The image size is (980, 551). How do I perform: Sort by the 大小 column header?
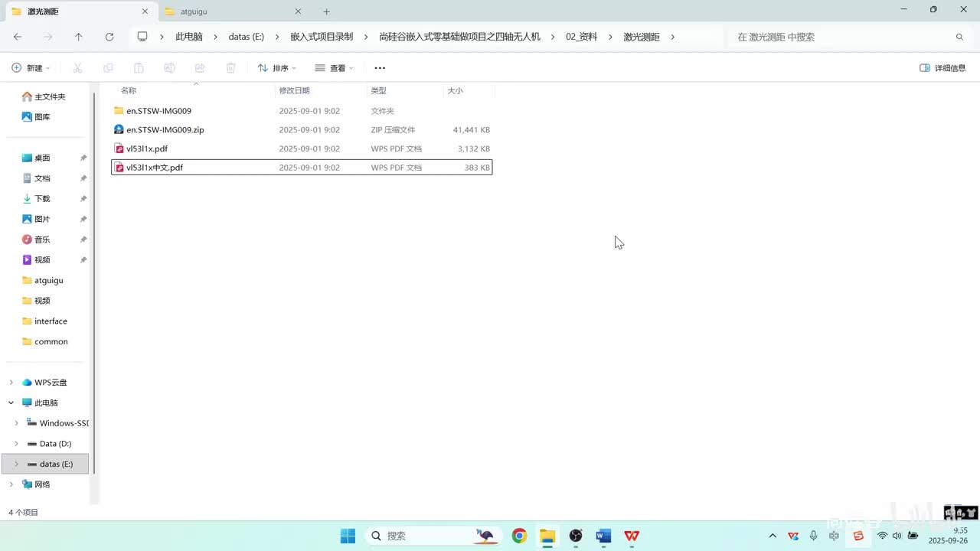click(455, 90)
